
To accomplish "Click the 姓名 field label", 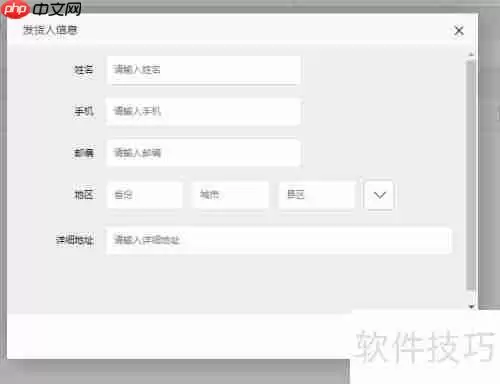I will 83,70.
